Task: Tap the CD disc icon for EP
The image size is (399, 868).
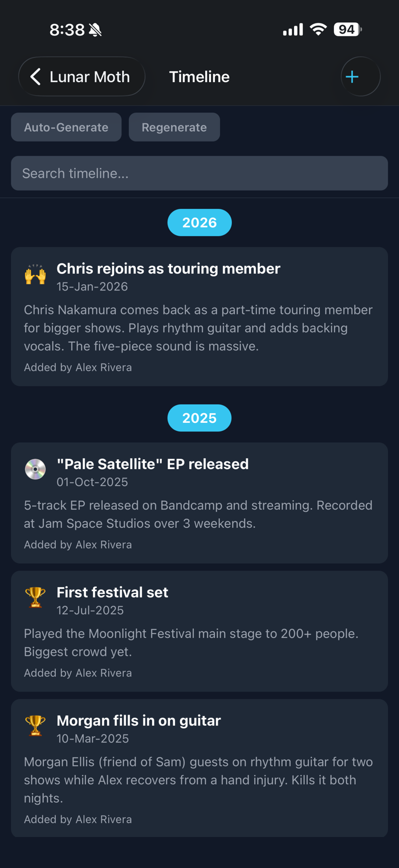Action: (35, 470)
